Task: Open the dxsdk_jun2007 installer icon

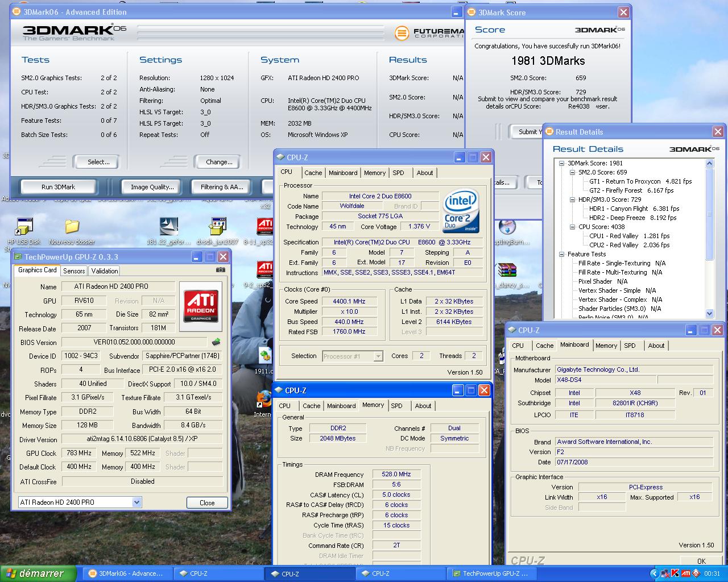Action: pos(218,226)
